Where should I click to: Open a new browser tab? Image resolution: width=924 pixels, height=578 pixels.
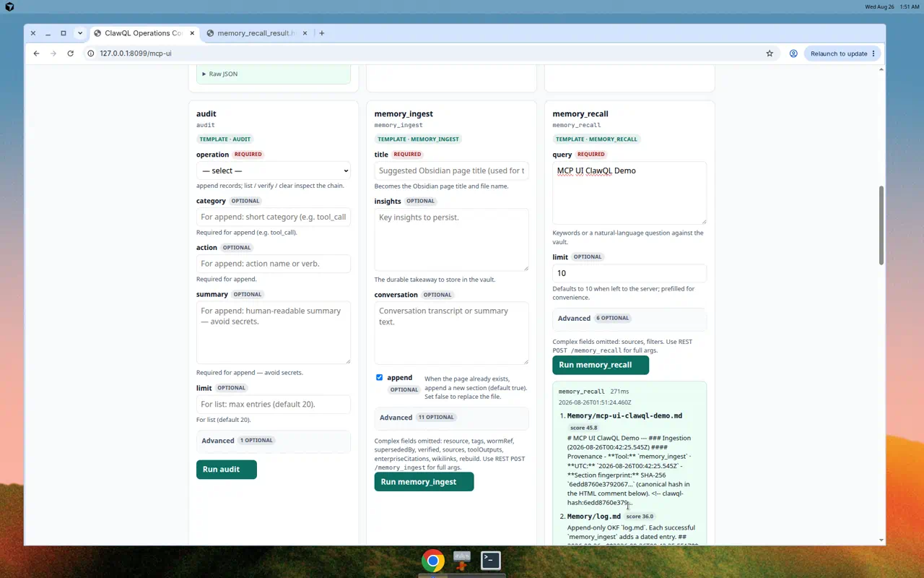322,33
